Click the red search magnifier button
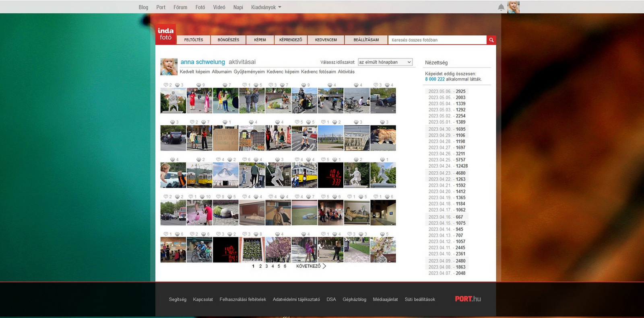 point(491,40)
